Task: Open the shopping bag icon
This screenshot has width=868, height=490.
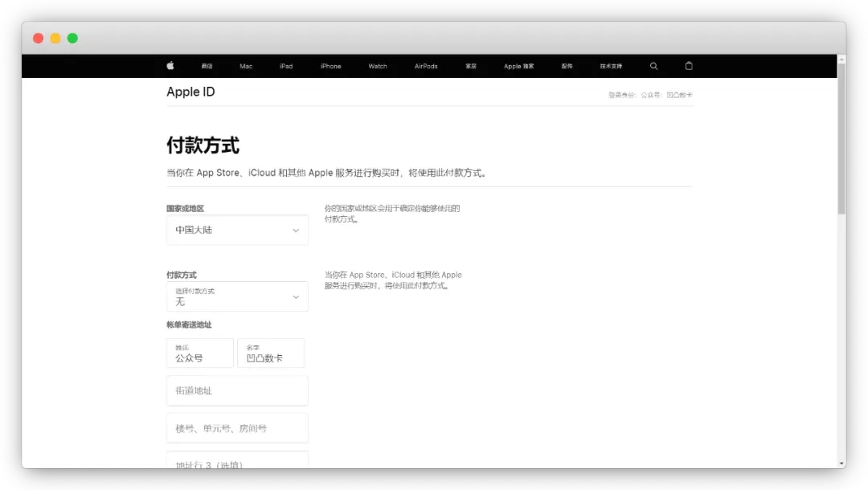Action: (x=689, y=66)
